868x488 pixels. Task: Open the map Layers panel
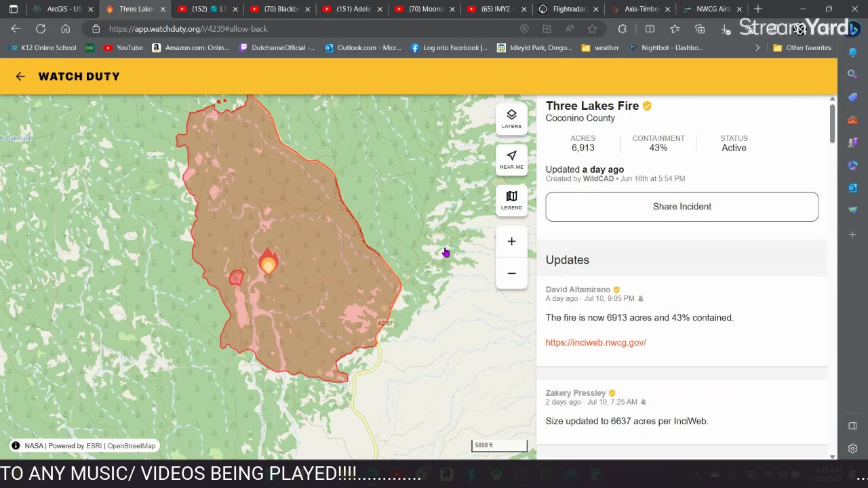[511, 119]
